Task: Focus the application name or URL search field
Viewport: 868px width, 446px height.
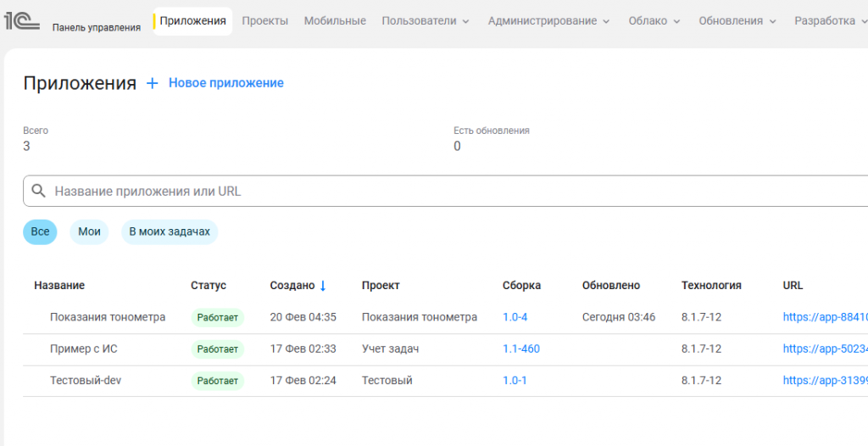Action: tap(446, 191)
